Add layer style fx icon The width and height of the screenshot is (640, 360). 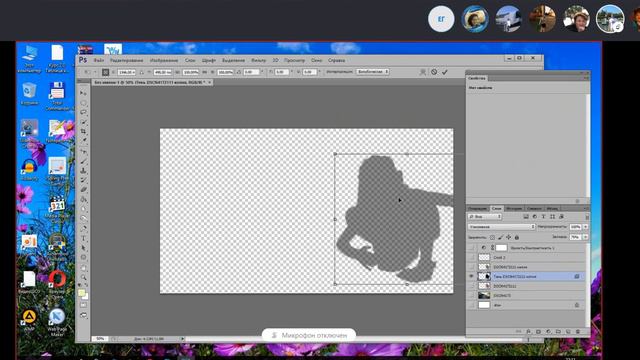point(529,331)
